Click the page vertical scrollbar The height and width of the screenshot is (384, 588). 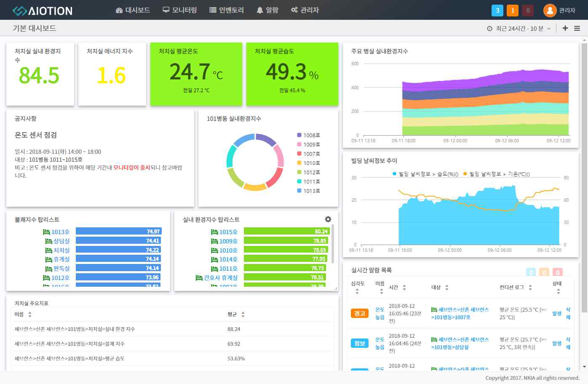(584, 178)
